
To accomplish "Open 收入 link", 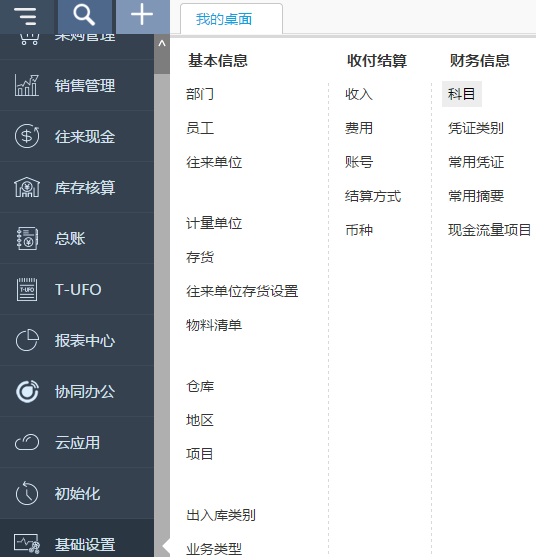I will pos(359,94).
